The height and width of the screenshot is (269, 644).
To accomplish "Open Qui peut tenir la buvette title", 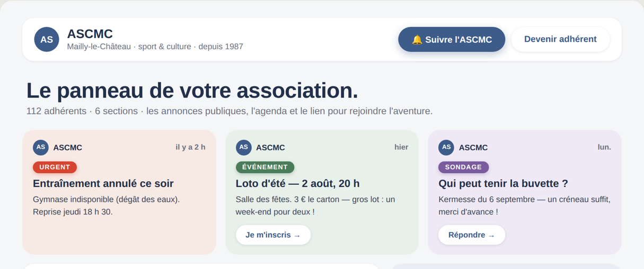I will 503,184.
